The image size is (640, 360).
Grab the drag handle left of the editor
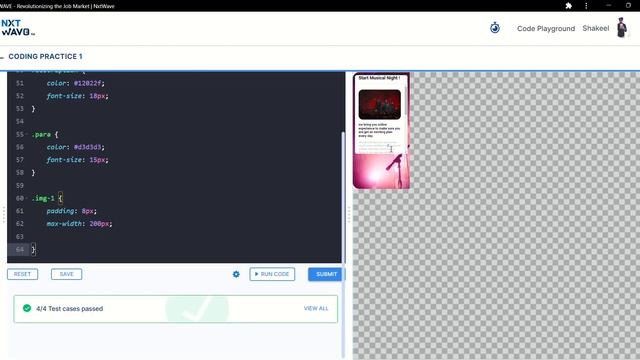[4, 214]
